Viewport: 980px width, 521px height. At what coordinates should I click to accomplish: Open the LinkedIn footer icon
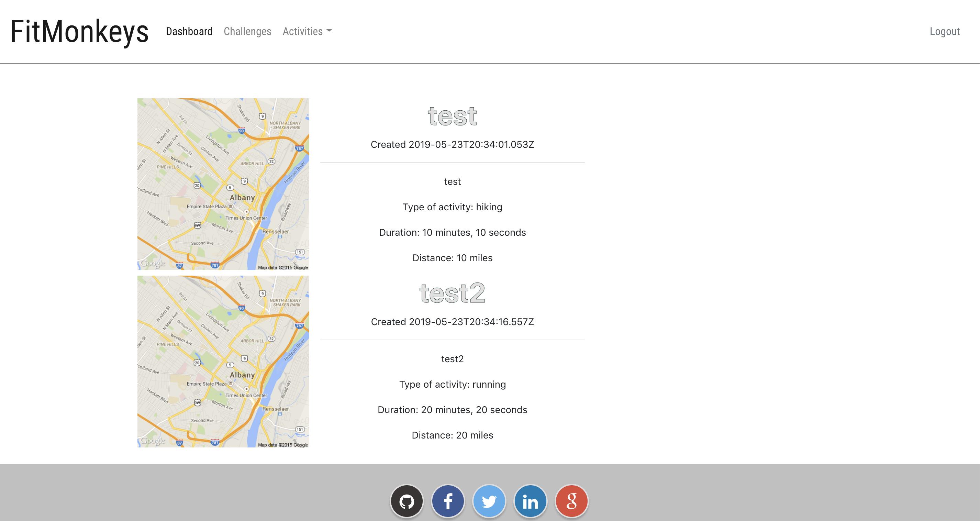click(530, 501)
